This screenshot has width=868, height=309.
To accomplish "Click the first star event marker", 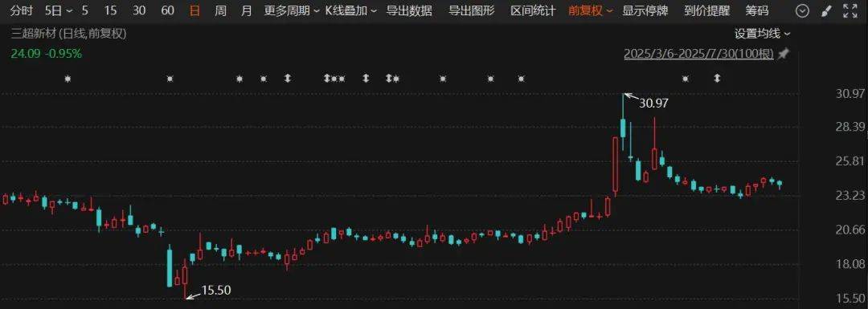I will pos(68,79).
